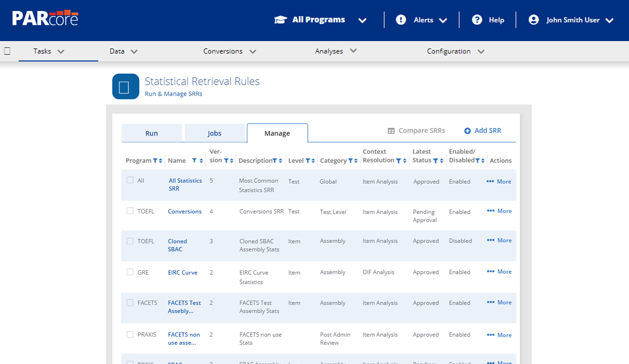Viewport: 629px width, 364px height.
Task: Click the PARcore logo
Action: pos(45,18)
